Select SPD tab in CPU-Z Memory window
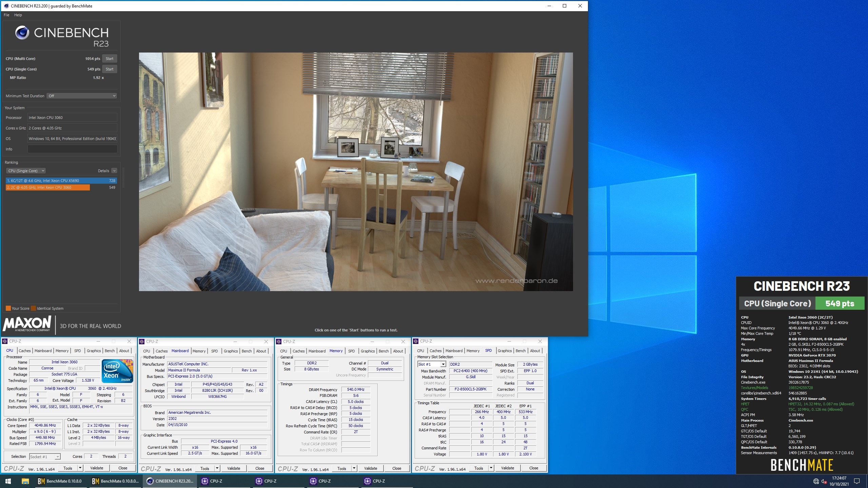868x488 pixels. 351,351
